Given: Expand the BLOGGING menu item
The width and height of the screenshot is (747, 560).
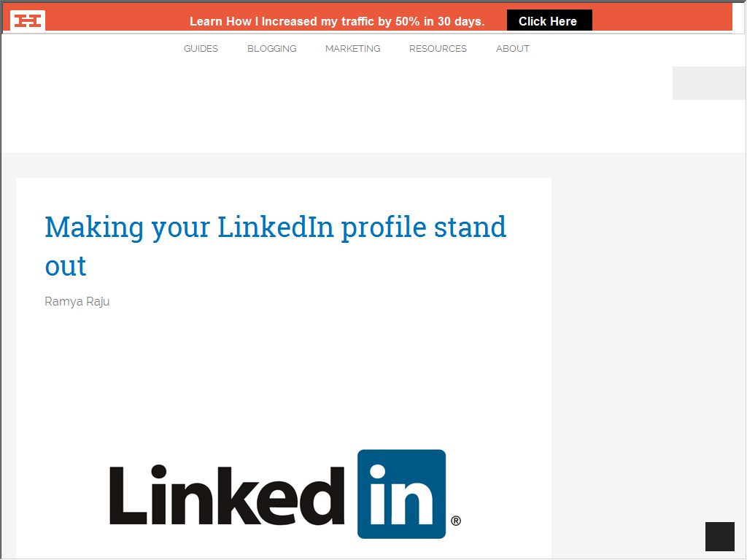Looking at the screenshot, I should (x=271, y=49).
